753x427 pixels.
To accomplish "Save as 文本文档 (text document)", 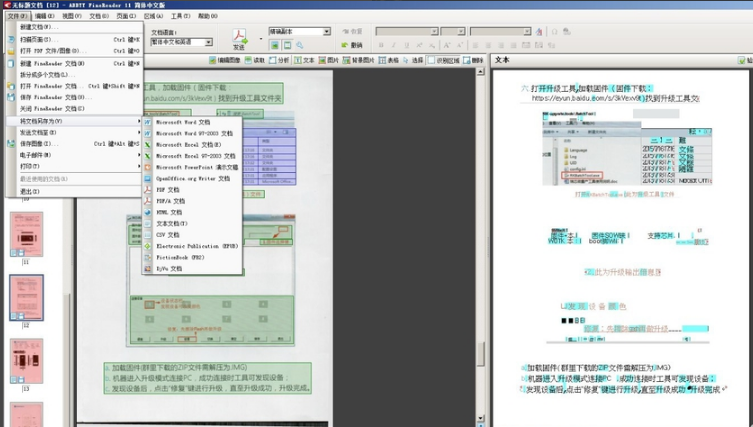I will pyautogui.click(x=192, y=224).
